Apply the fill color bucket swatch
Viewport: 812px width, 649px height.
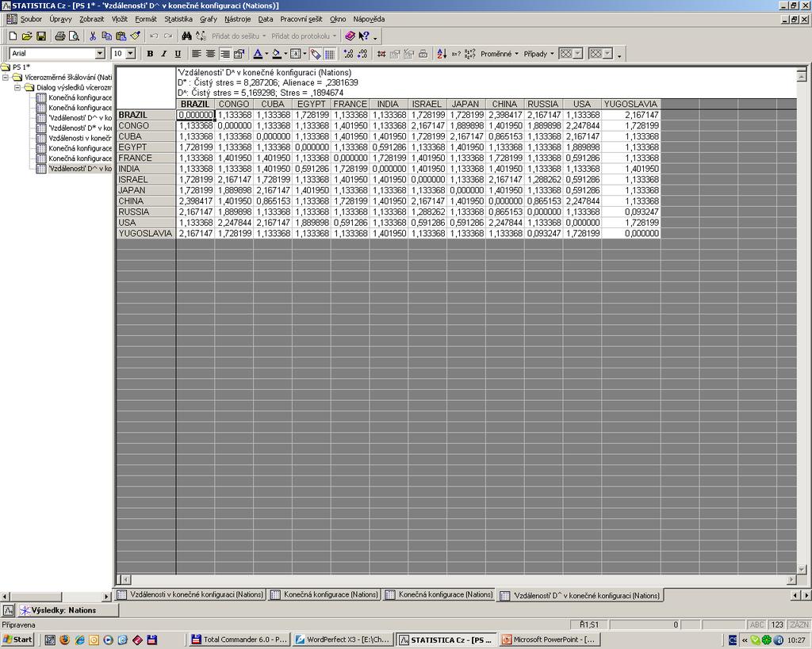click(277, 53)
